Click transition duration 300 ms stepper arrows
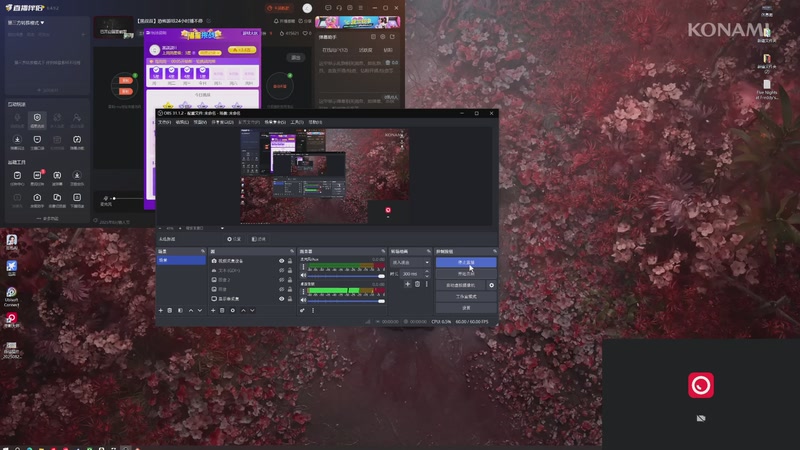Image resolution: width=800 pixels, height=450 pixels. tap(427, 273)
